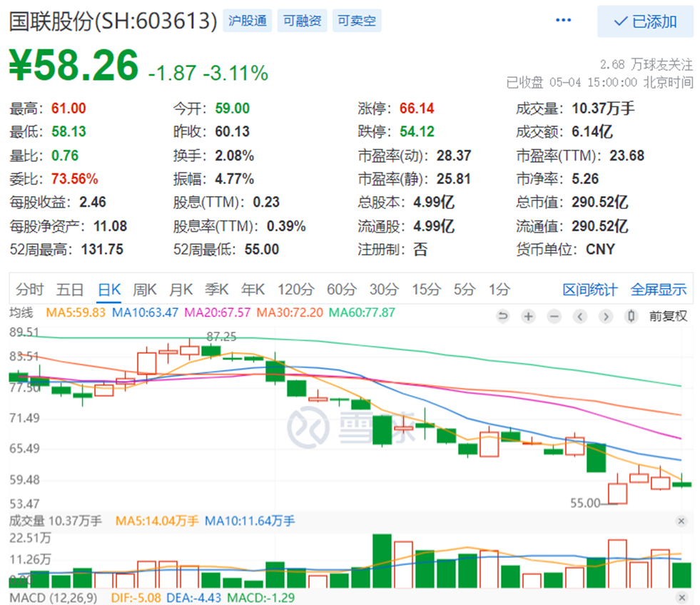Click the DIF:-5.08 MACD value
This screenshot has height=605, width=700.
pos(136,598)
